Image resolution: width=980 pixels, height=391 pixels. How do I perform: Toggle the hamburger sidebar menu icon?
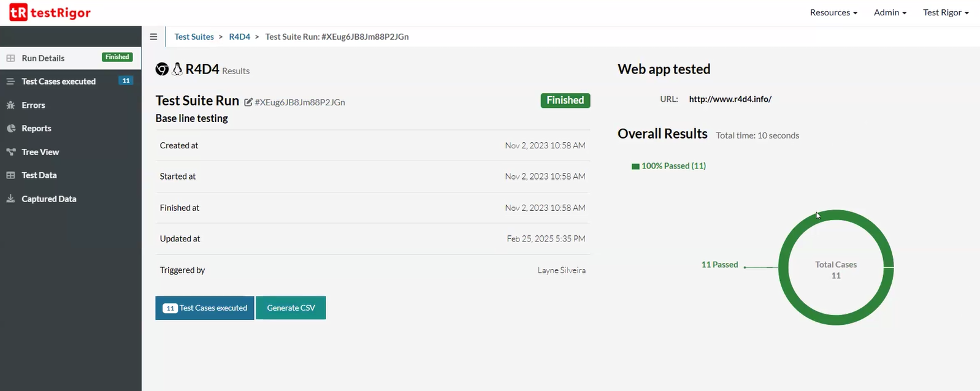153,37
